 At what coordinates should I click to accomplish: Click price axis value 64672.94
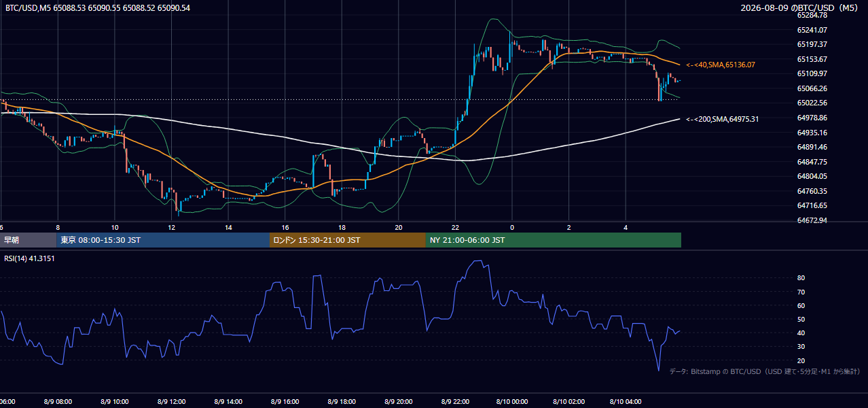tap(812, 220)
